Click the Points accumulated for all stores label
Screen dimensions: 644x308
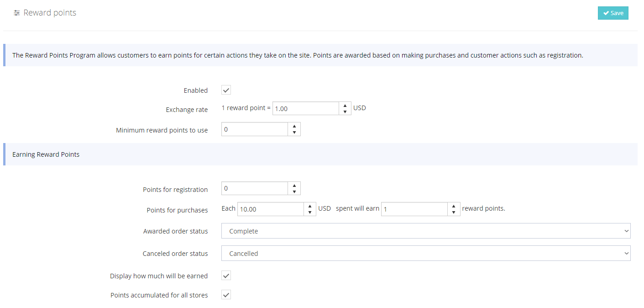tap(159, 295)
